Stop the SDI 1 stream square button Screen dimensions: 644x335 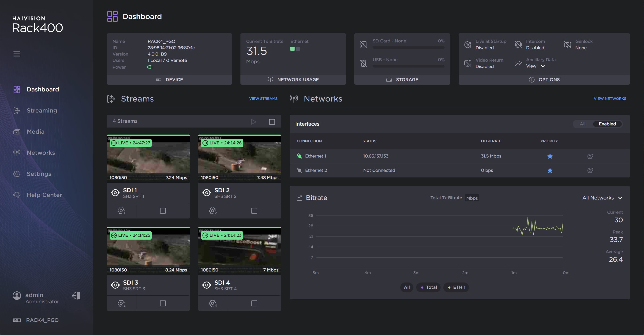coord(163,211)
